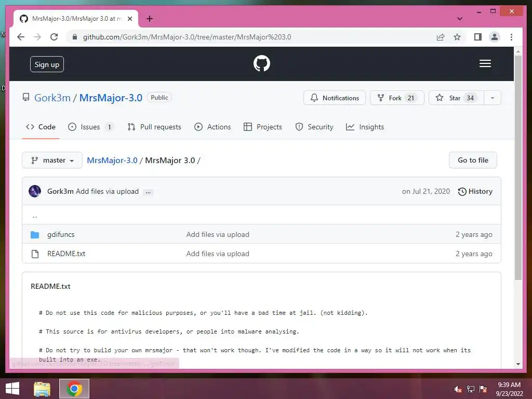This screenshot has height=399, width=532.
Task: Select the Code tab
Action: (x=41, y=127)
